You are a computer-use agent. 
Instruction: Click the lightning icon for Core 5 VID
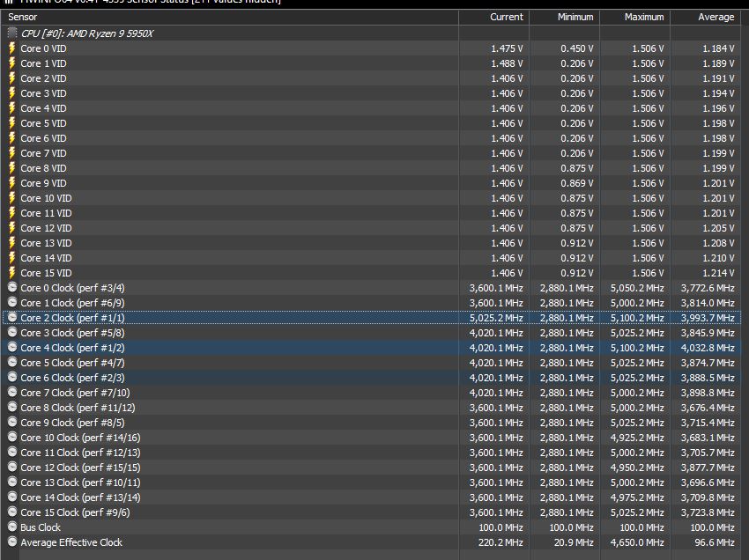click(x=12, y=122)
